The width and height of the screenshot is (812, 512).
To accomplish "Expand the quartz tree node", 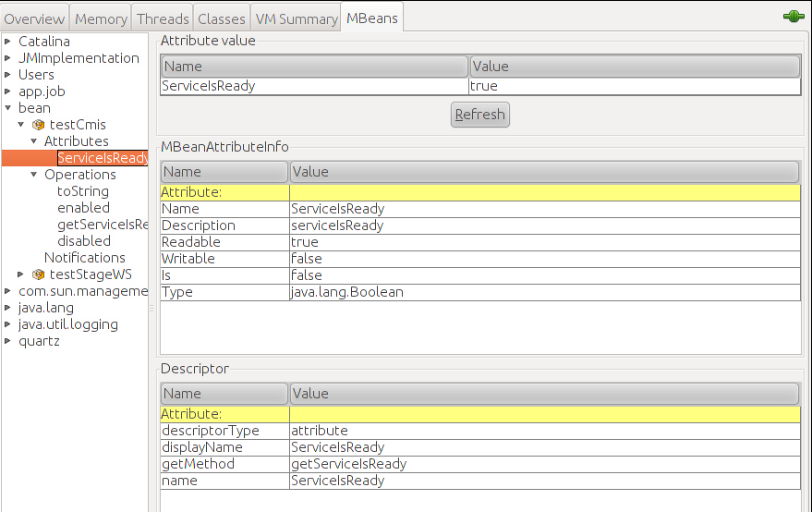I will click(x=8, y=341).
